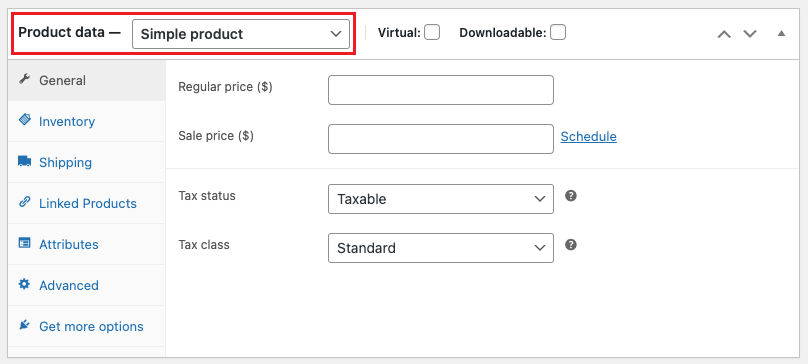Click the plug icon beside Get more options
This screenshot has height=364, width=808.
[x=24, y=325]
